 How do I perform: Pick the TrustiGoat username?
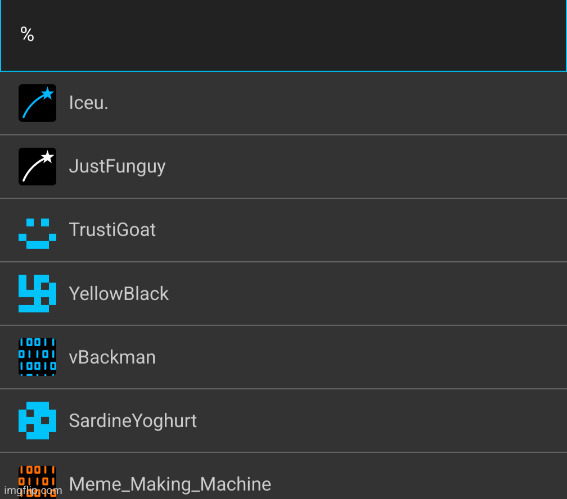(x=112, y=230)
